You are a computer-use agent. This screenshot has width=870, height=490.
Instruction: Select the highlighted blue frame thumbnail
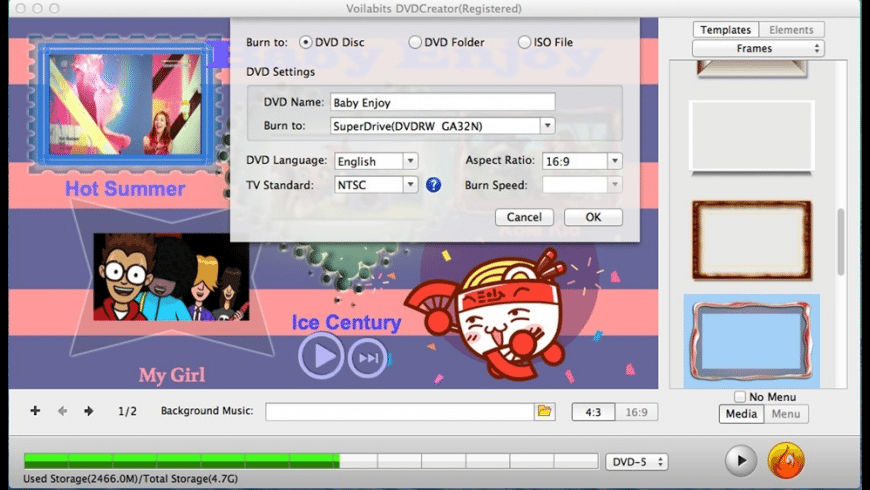point(752,341)
